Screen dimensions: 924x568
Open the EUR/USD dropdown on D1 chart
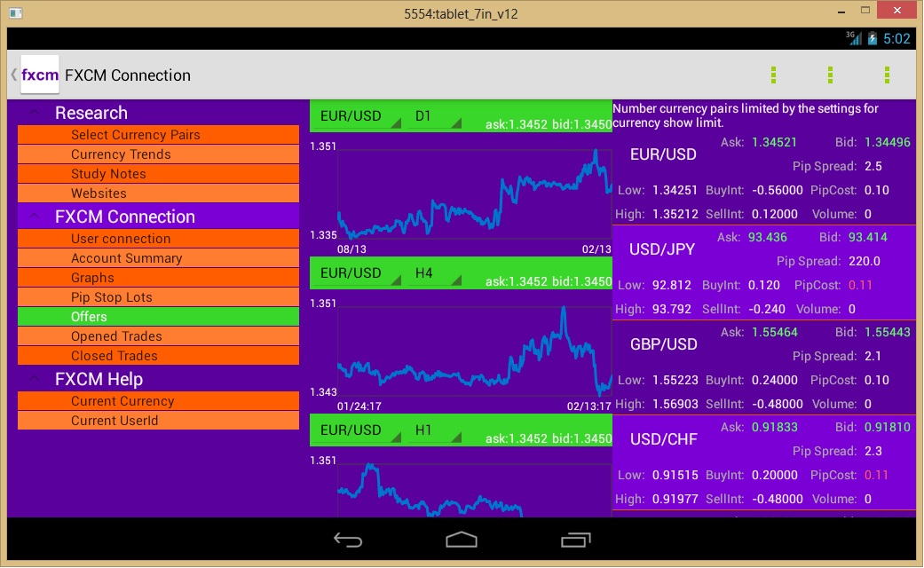358,116
